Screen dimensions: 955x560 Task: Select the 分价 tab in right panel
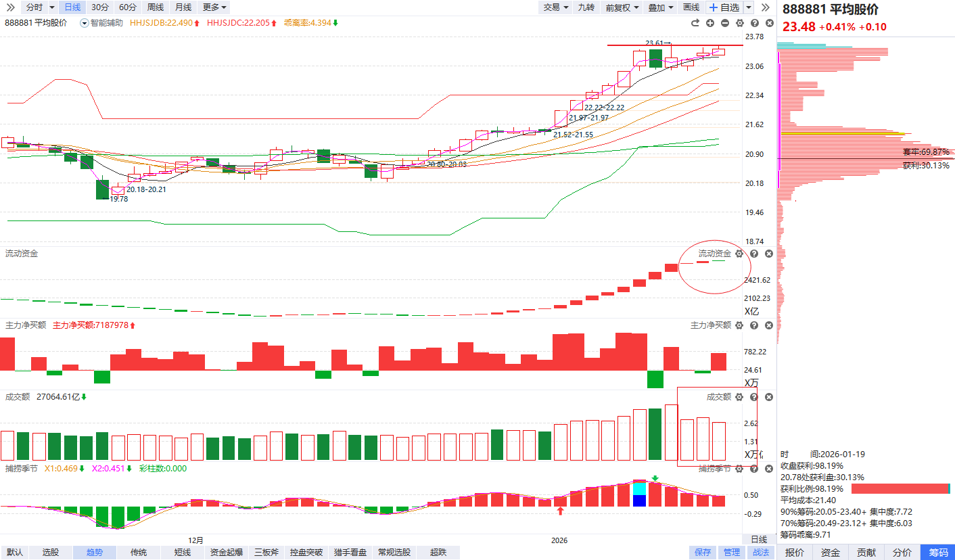click(x=902, y=553)
